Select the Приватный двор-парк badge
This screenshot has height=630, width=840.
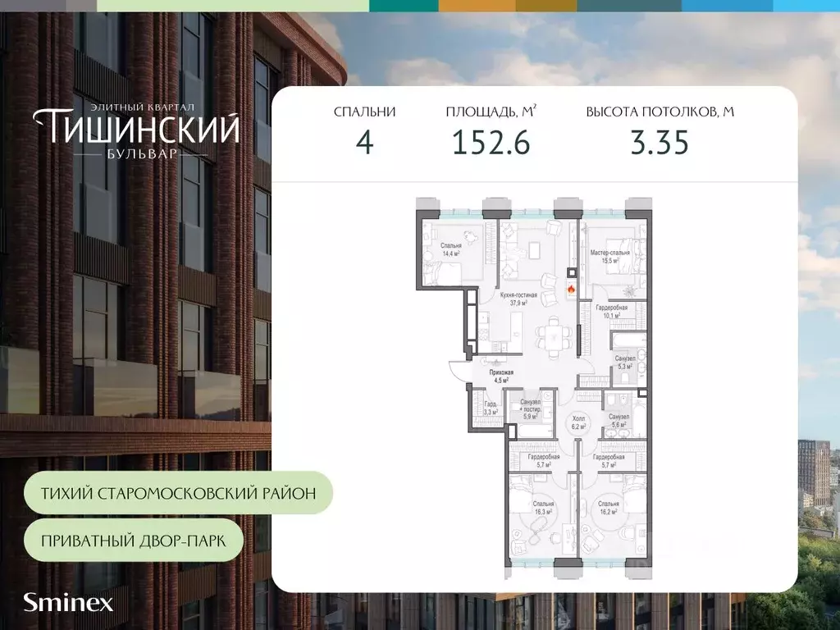tap(134, 540)
